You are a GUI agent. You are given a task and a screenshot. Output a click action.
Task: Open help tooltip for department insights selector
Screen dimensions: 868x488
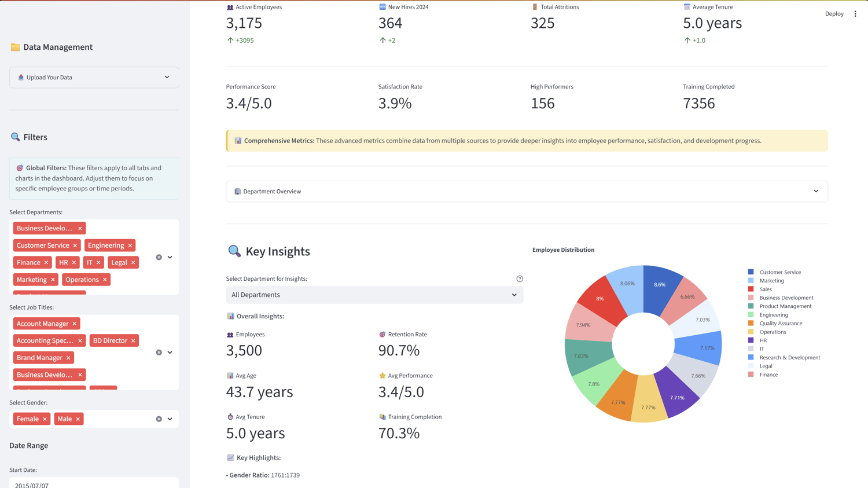[520, 279]
